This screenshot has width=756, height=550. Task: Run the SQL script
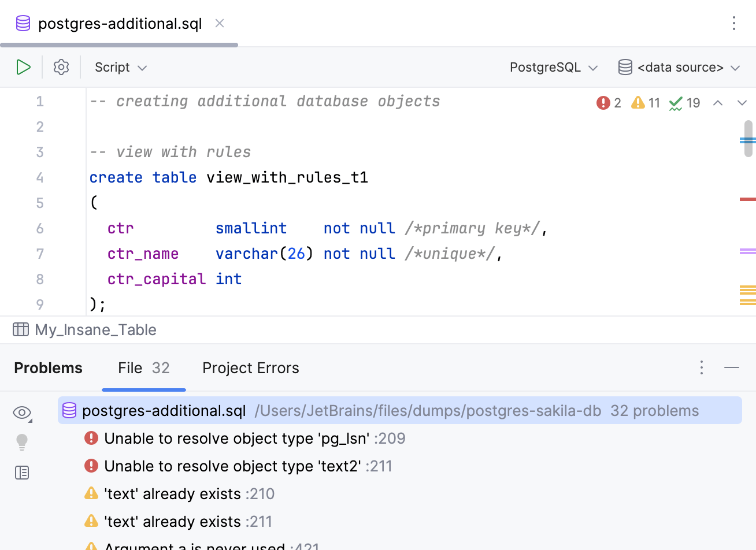tap(24, 67)
